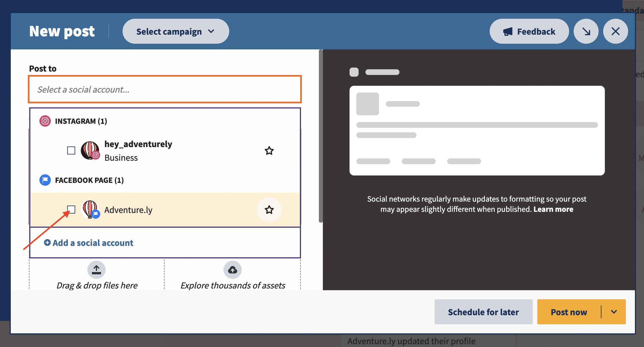Toggle the hey_adventurely account checkbox
The width and height of the screenshot is (644, 347).
(x=71, y=150)
